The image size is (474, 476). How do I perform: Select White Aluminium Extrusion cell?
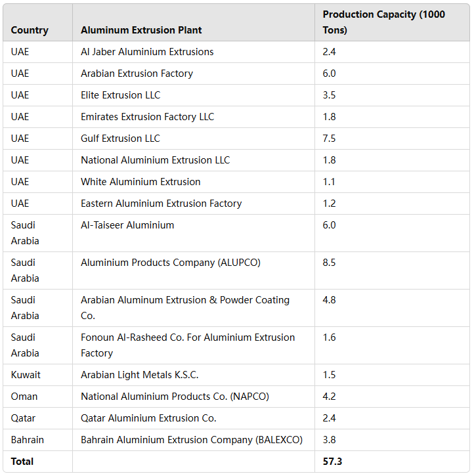[140, 182]
